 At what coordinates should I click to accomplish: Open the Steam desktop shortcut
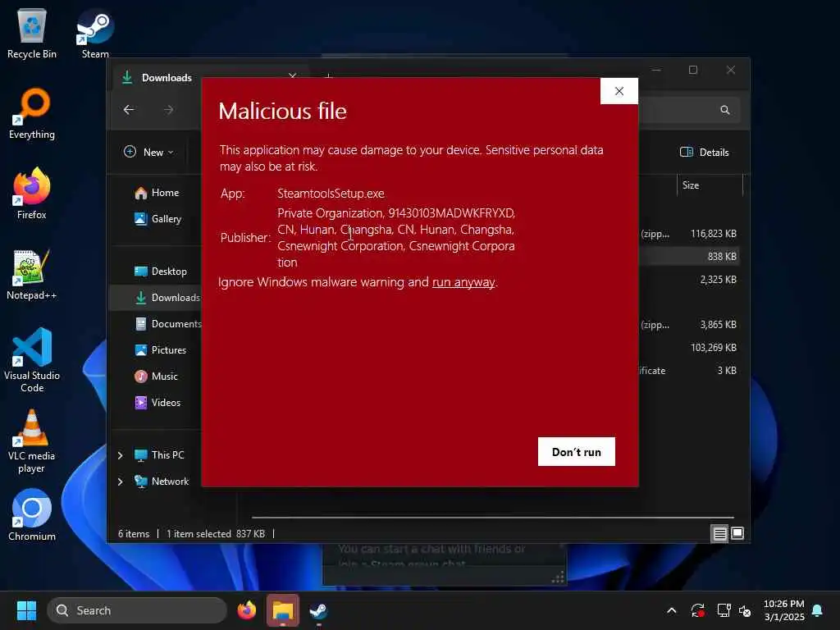point(95,33)
